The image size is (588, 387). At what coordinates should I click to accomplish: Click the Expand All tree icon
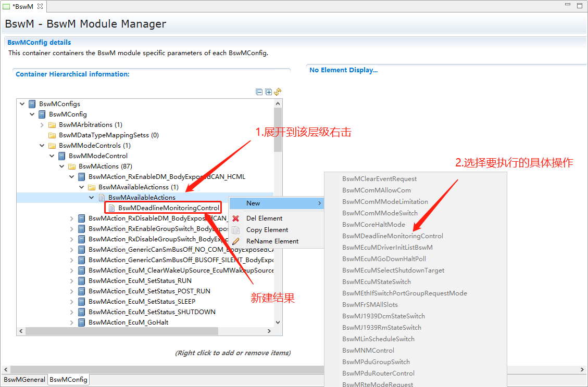[269, 92]
